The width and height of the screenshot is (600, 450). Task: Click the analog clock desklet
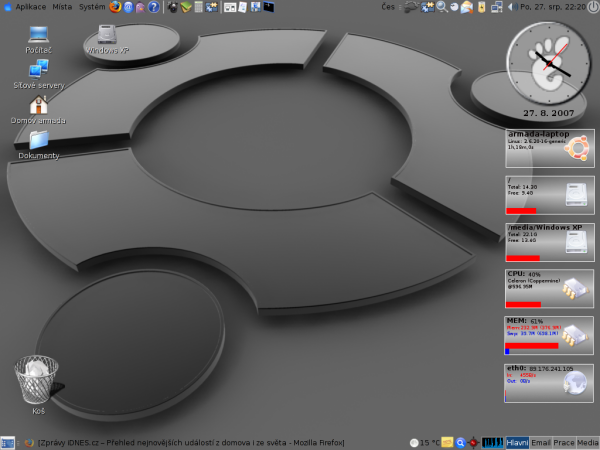548,63
